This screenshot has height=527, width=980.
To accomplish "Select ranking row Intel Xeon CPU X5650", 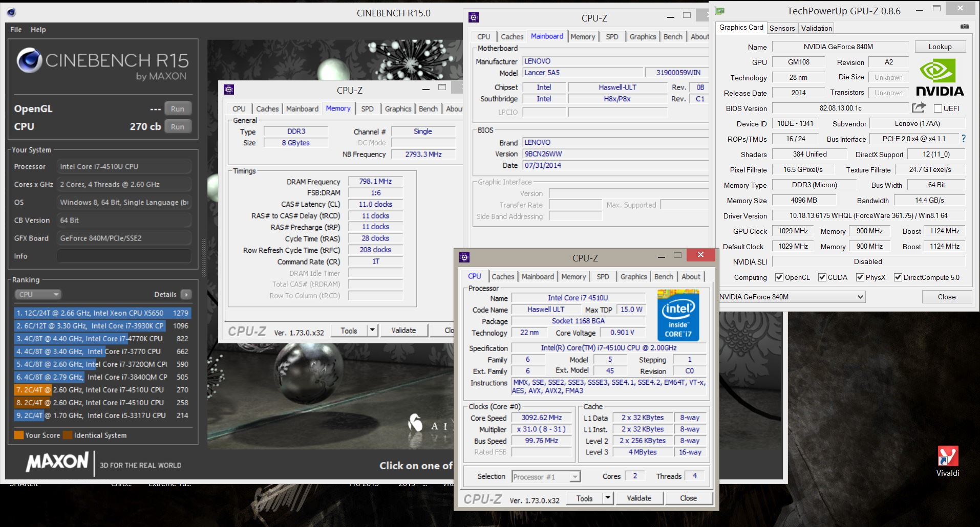I will [x=102, y=313].
